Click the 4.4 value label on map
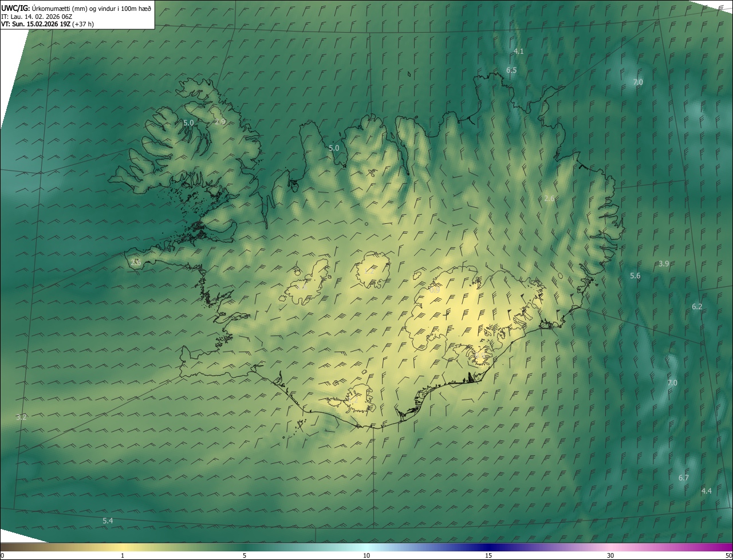Viewport: 733px width, 560px height. (707, 491)
